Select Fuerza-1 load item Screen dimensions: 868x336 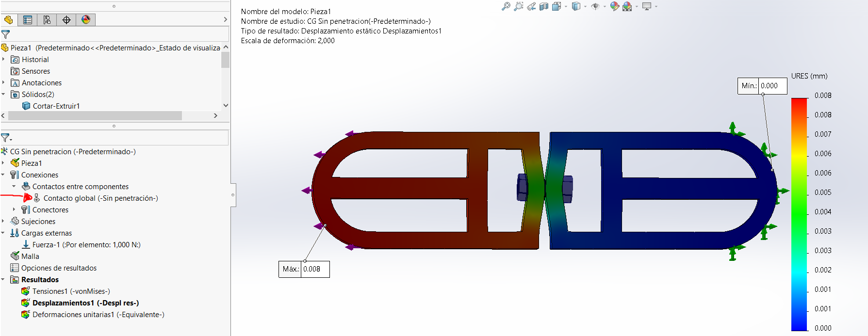pyautogui.click(x=81, y=245)
